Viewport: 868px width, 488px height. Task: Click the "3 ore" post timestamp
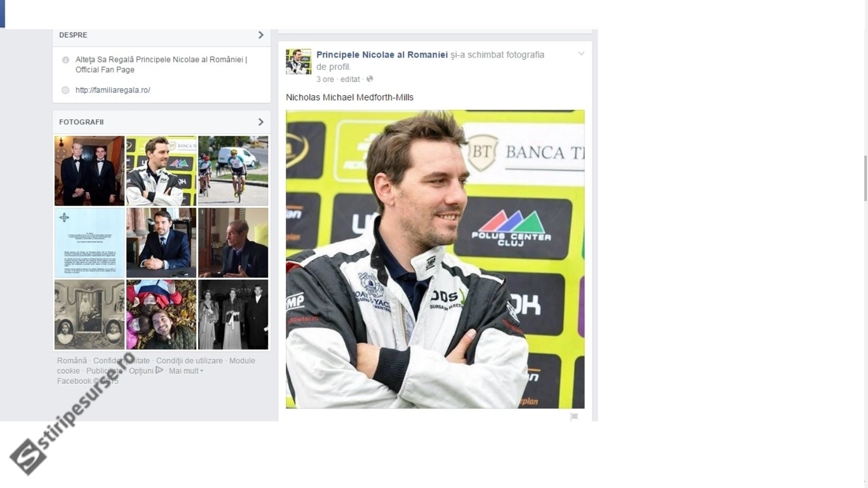[325, 79]
